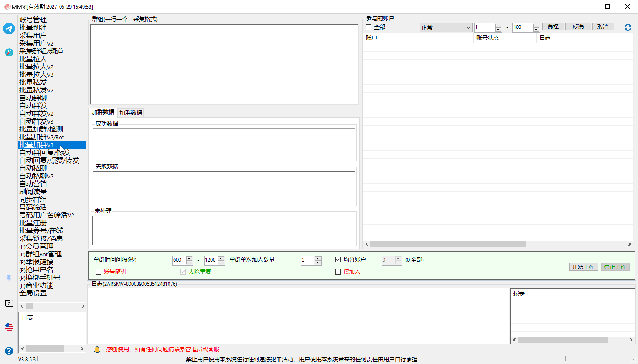This screenshot has height=364, width=638.
Task: Increase the range end value 100 spinner
Action: (536, 26)
